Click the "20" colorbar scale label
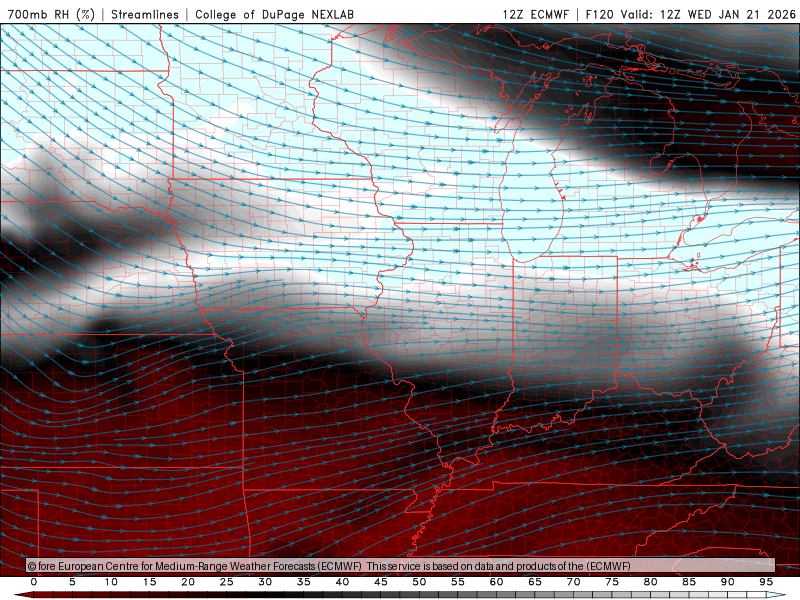This screenshot has width=800, height=600. point(188,582)
